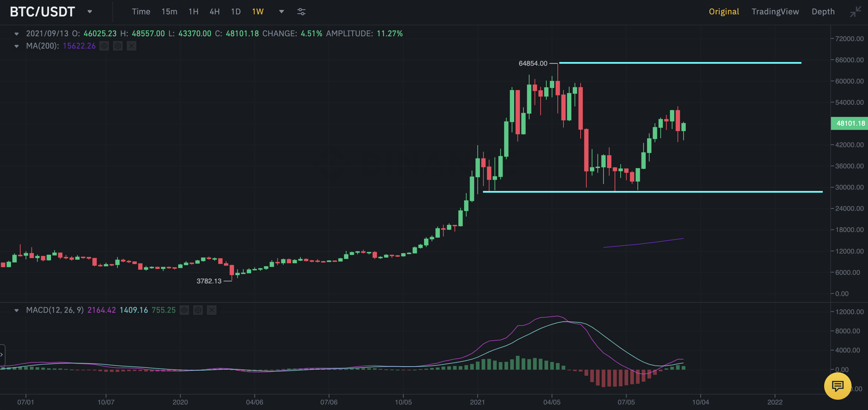The image size is (868, 410).
Task: Open the chart indicator settings icon
Action: tap(301, 12)
